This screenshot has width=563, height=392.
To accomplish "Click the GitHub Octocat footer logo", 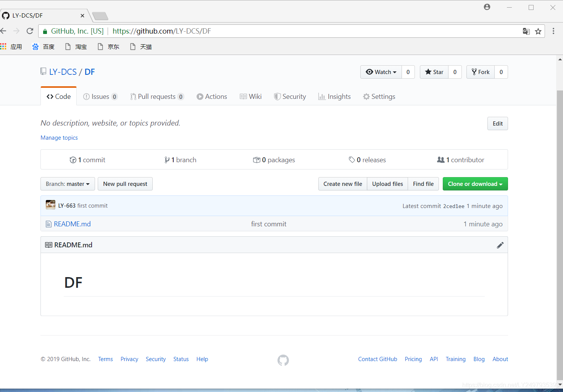I will (283, 360).
